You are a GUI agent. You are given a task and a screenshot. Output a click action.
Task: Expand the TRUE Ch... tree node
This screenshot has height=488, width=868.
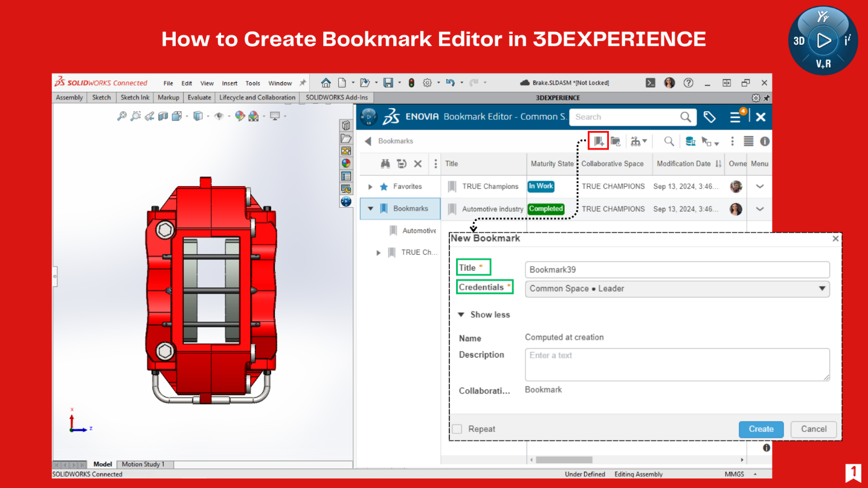point(379,252)
